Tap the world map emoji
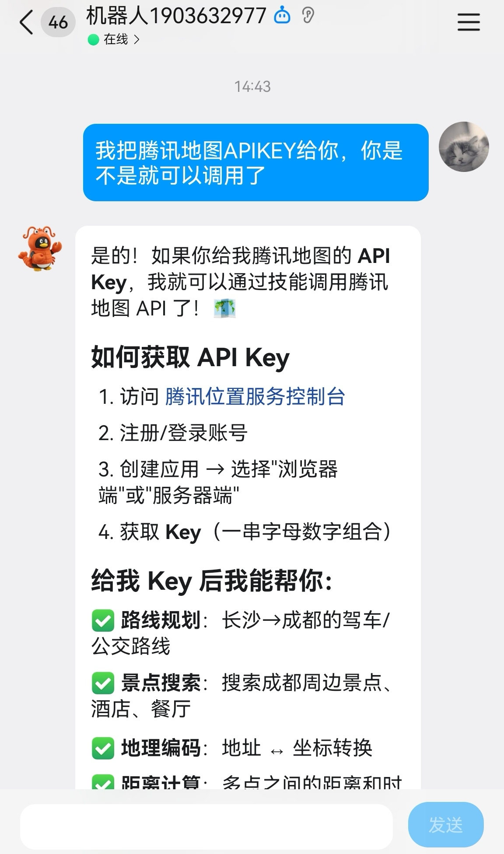This screenshot has height=854, width=504. tap(224, 308)
